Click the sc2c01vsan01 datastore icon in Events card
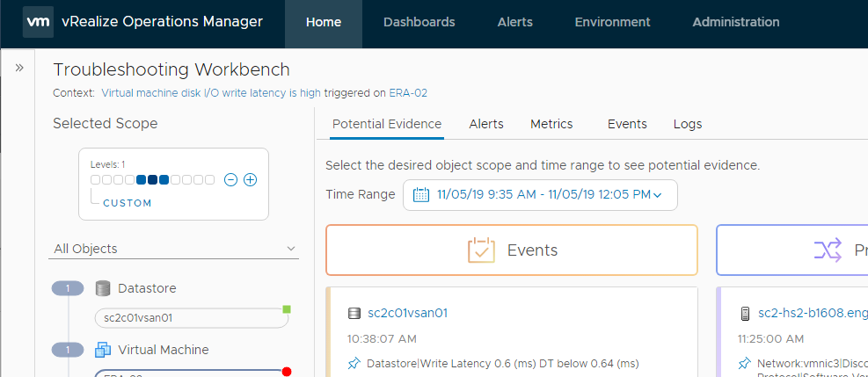 tap(354, 313)
